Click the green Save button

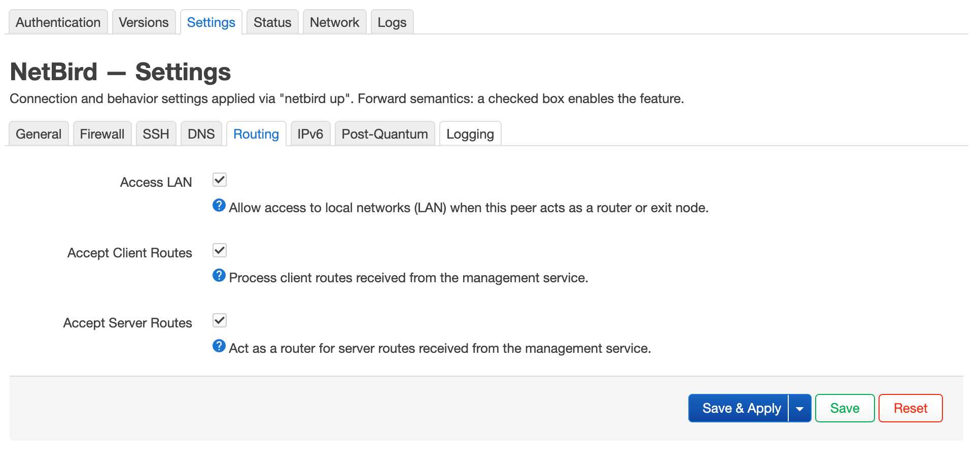[x=845, y=408]
